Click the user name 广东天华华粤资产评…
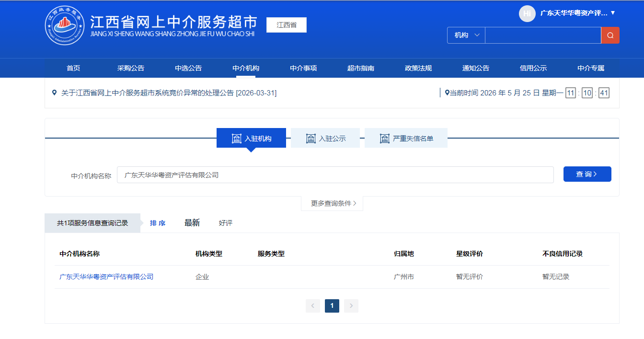Screen dimensions: 644x339 point(574,13)
